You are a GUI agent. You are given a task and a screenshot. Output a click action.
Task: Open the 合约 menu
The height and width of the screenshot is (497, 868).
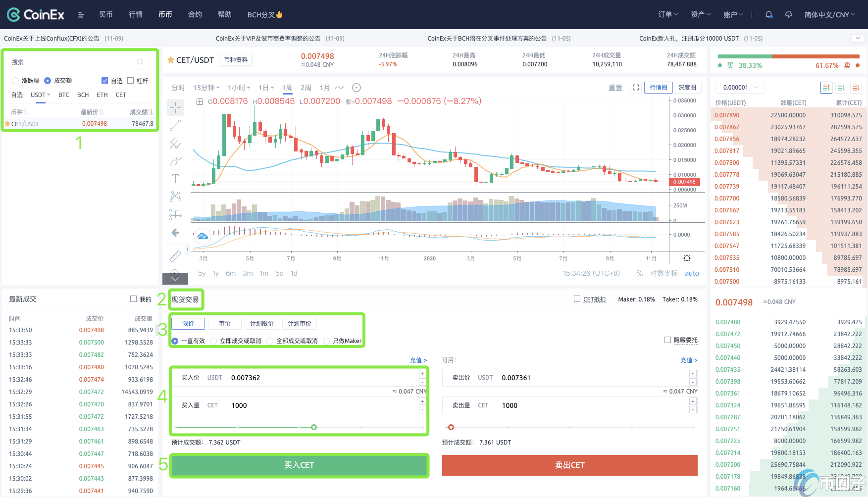click(x=195, y=15)
